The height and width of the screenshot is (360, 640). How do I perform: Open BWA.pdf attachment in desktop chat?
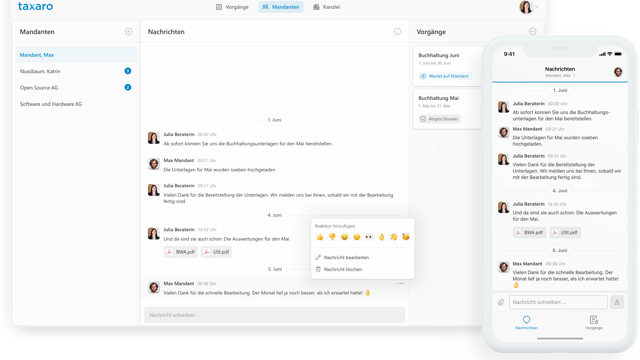tap(181, 252)
